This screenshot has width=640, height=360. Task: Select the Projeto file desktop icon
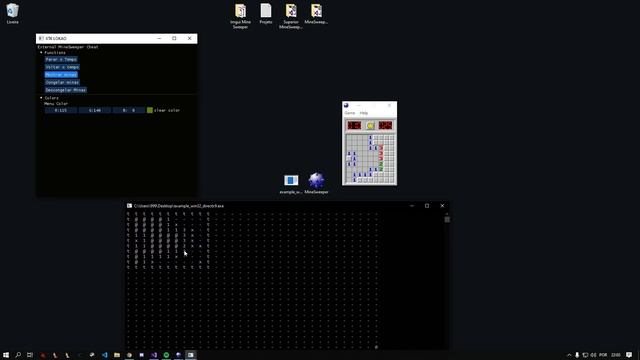pos(266,13)
